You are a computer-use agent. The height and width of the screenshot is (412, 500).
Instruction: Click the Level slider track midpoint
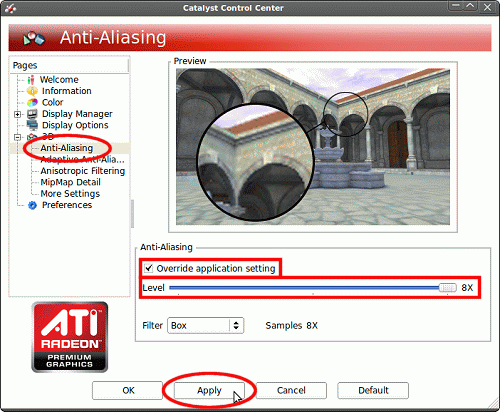coord(313,288)
